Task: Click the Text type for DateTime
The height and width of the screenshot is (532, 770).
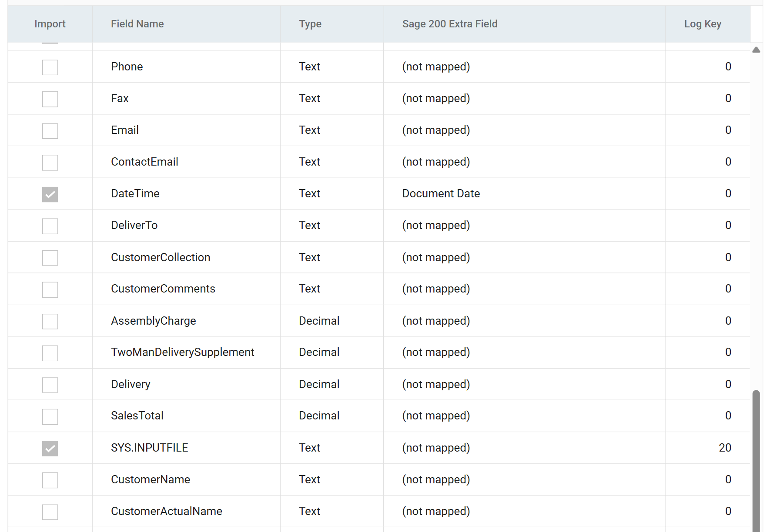Action: coord(309,193)
